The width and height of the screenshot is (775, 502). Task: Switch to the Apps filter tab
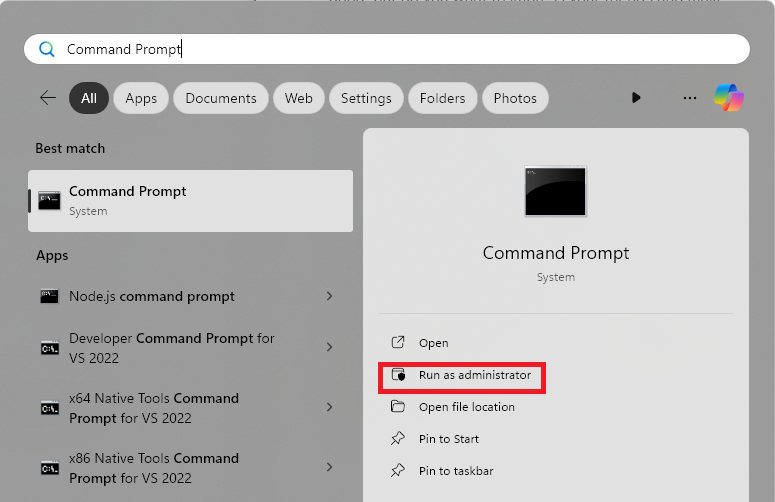(x=141, y=98)
